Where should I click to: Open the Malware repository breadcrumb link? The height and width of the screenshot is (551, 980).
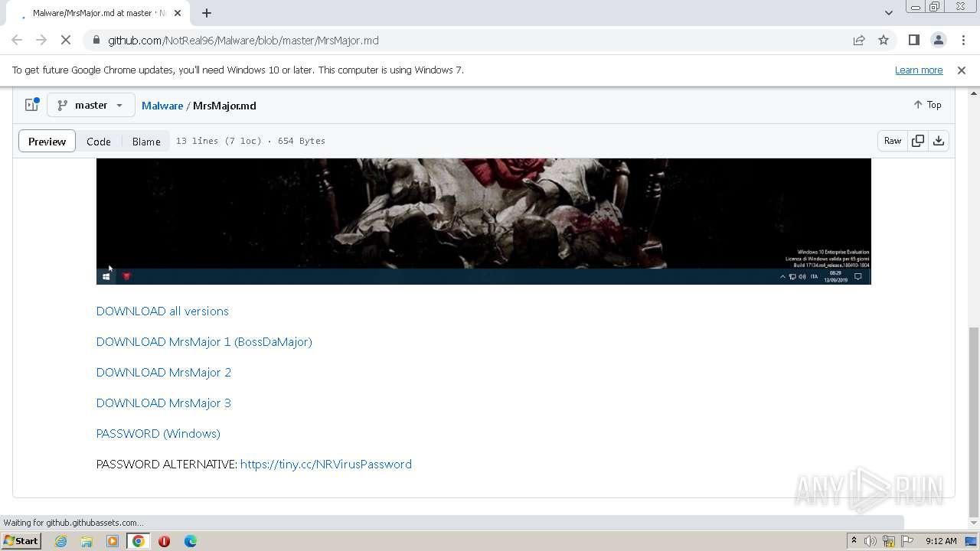click(162, 106)
